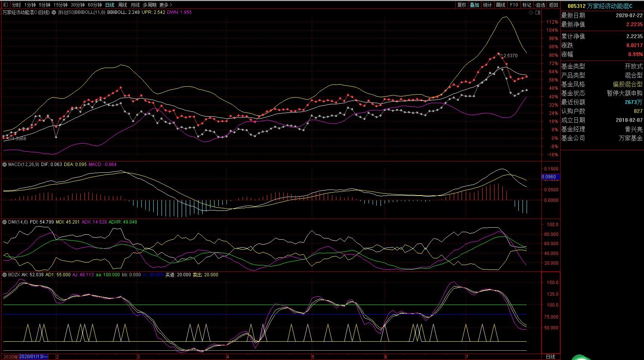Image resolution: width=644 pixels, height=360 pixels.
Task: Open the 多周期 multi-period view
Action: coord(150,5)
